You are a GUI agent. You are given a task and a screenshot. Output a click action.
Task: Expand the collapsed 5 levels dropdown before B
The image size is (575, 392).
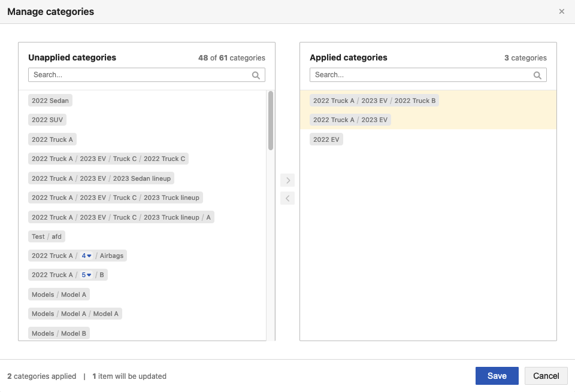[87, 275]
